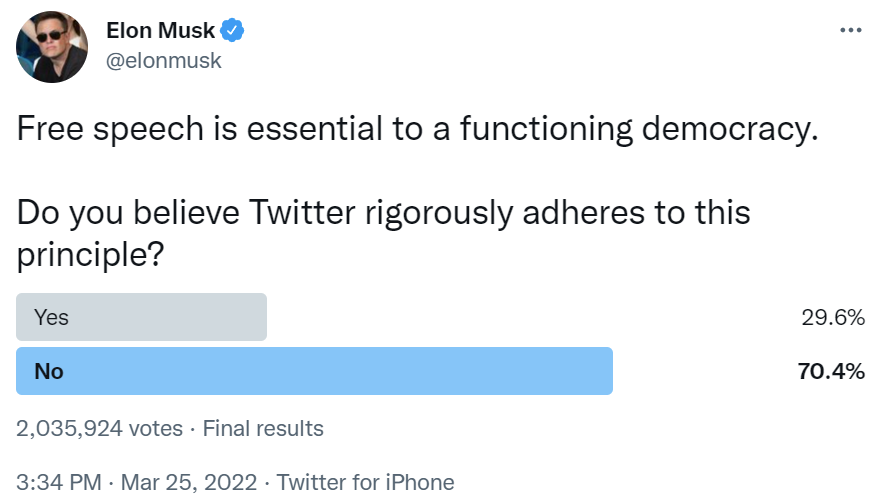Viewport: 883px width, 503px height.
Task: Click the 2,035,924 votes count
Action: 99,428
